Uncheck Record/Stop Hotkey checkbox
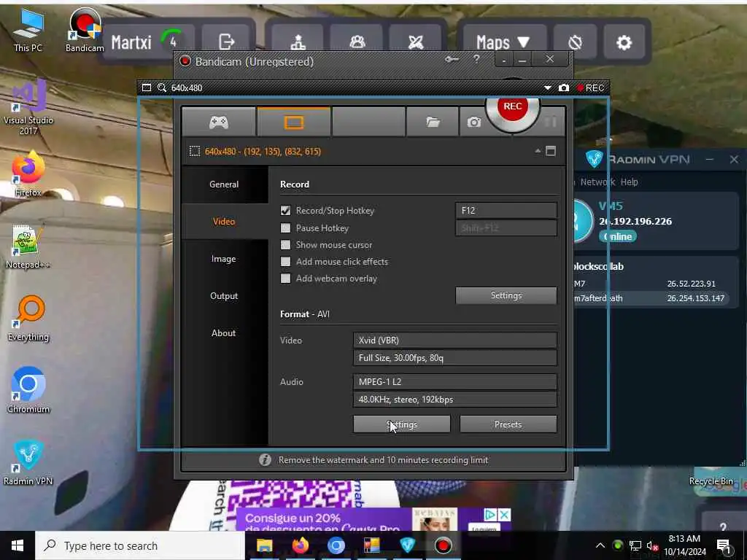This screenshot has width=747, height=560. coord(285,211)
